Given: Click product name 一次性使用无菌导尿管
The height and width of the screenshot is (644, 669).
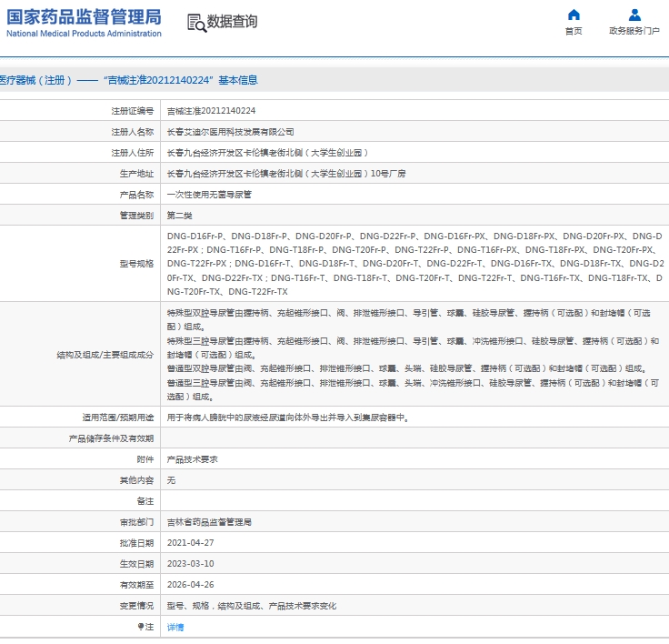Looking at the screenshot, I should point(209,195).
